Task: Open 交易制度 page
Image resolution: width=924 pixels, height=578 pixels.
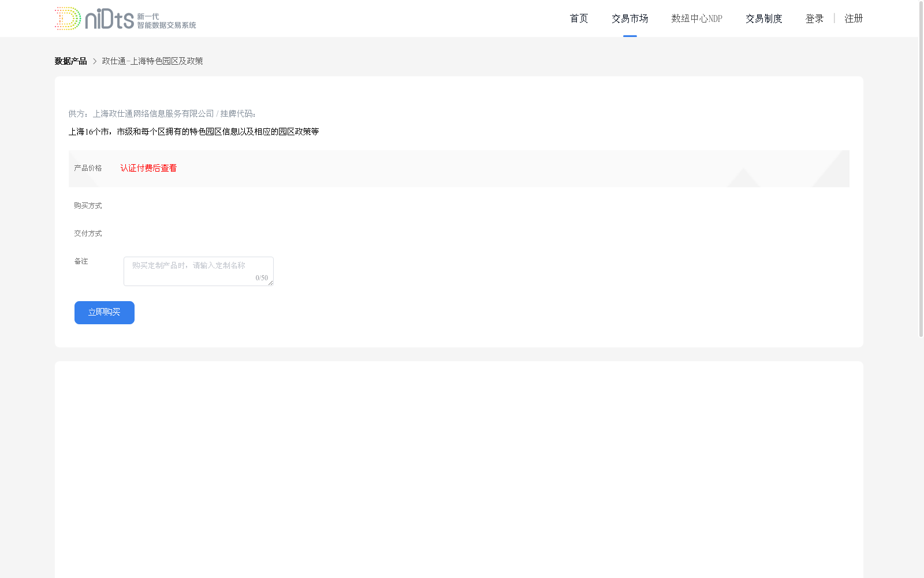Action: (763, 18)
